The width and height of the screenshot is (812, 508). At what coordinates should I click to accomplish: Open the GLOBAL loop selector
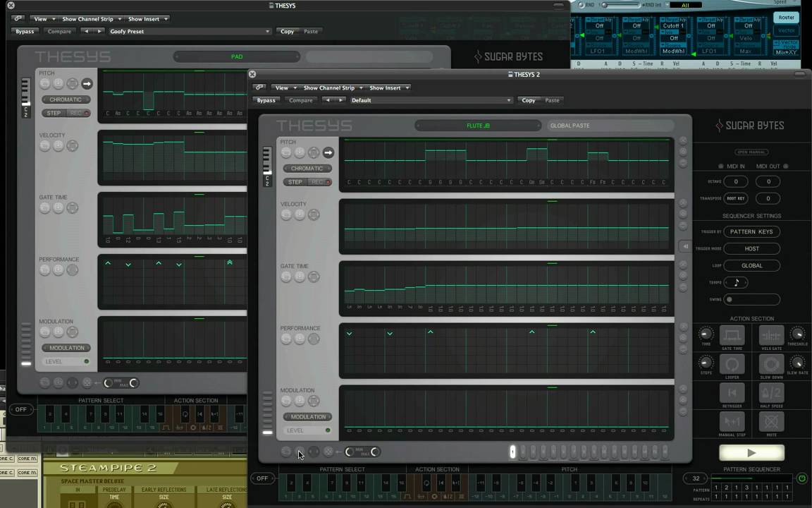point(751,265)
